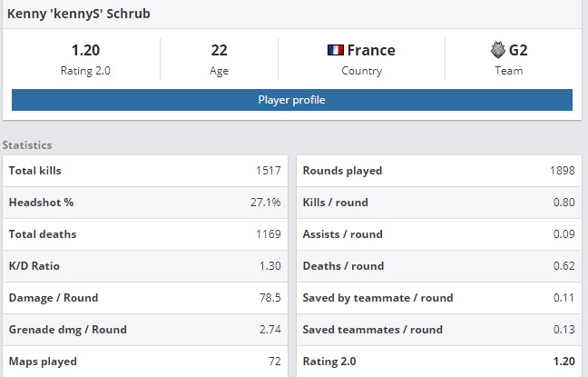Click the France country name
This screenshot has height=377, width=588.
pos(371,50)
